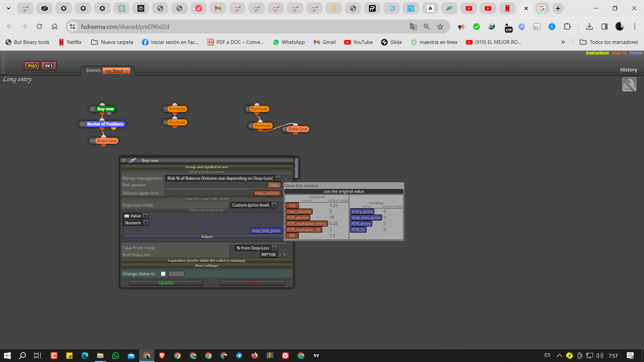
Task: Open the YouTube bookmark
Action: [x=358, y=42]
